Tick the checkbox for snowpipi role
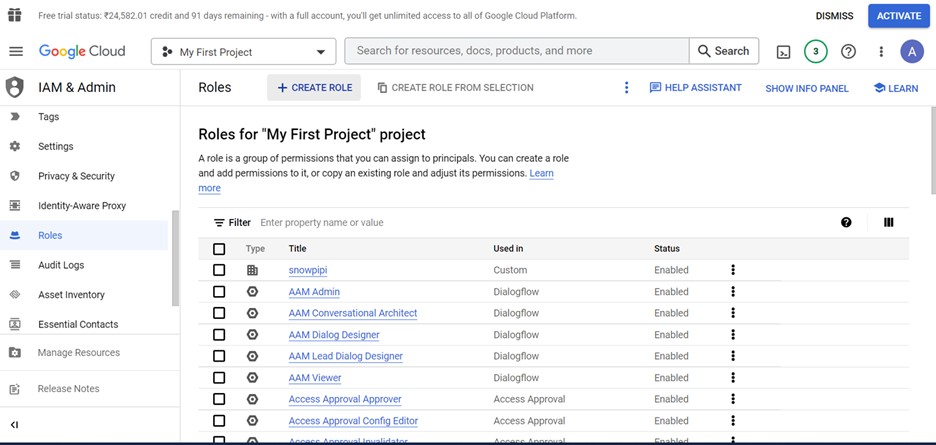 click(219, 270)
